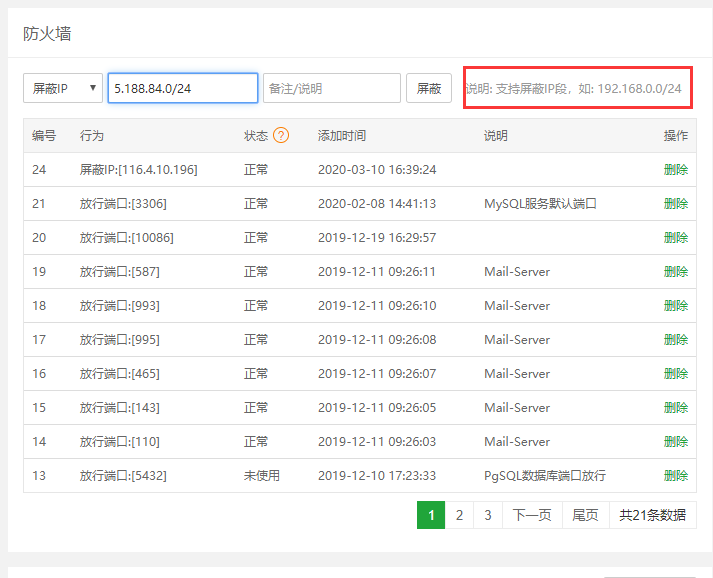Delete the port 993 rule
713x578 pixels.
pos(675,306)
